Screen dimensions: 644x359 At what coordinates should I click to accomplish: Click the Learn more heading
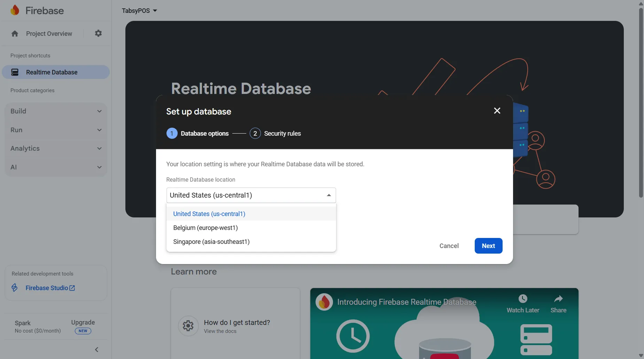tap(194, 272)
